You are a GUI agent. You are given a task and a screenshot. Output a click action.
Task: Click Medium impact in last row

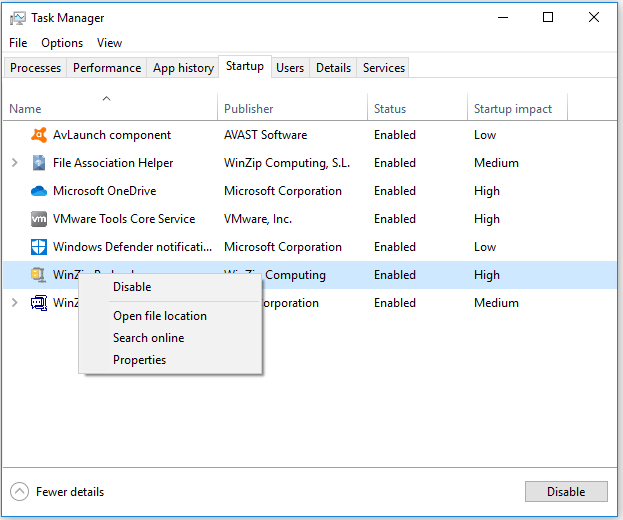click(496, 303)
